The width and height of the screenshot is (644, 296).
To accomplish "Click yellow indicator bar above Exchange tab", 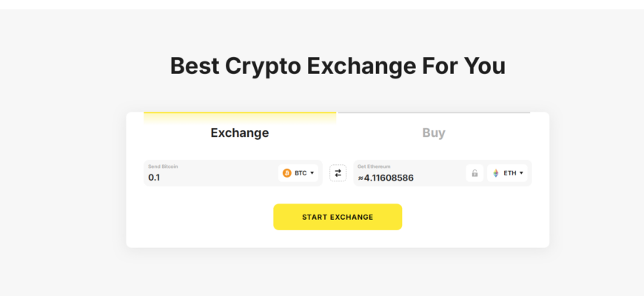I will click(240, 112).
